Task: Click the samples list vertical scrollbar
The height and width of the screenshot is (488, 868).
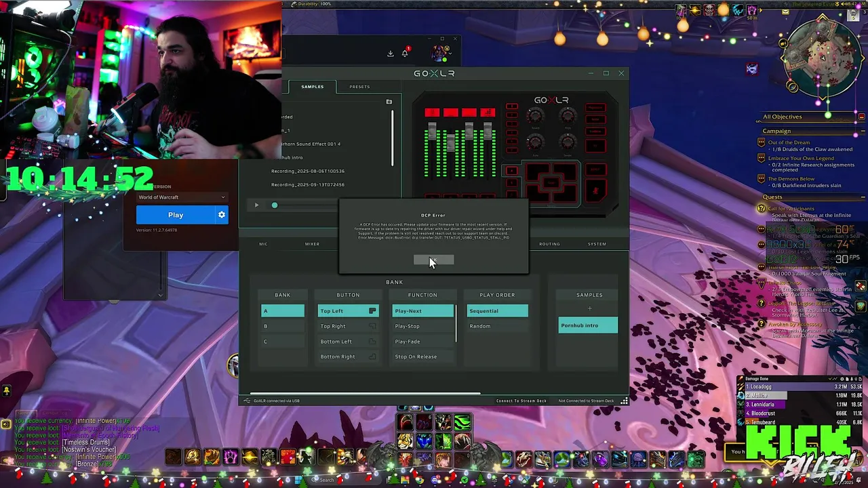Action: (x=393, y=138)
